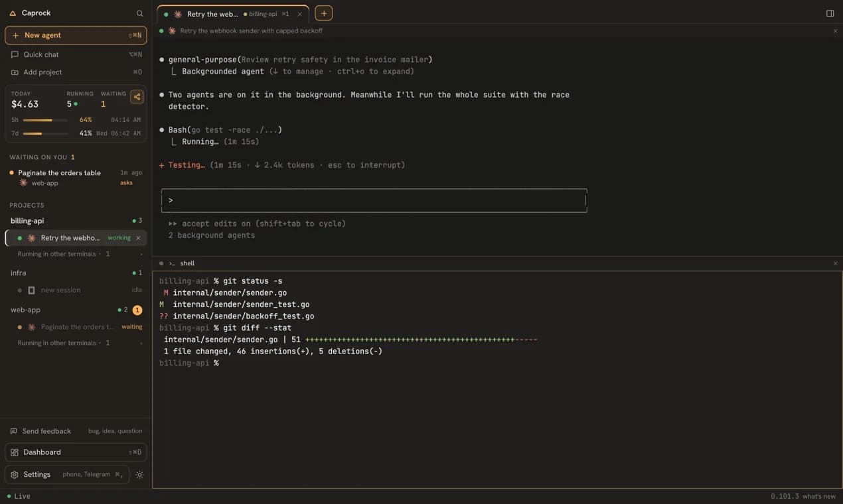843x504 pixels.
Task: Expand 'Running in other terminals' under web-app
Action: click(80, 343)
